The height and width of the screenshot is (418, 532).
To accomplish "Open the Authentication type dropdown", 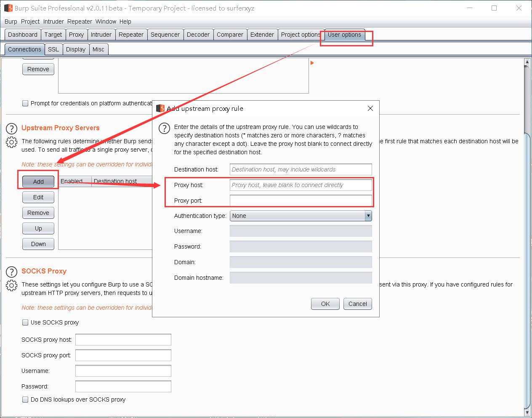I will coord(301,216).
